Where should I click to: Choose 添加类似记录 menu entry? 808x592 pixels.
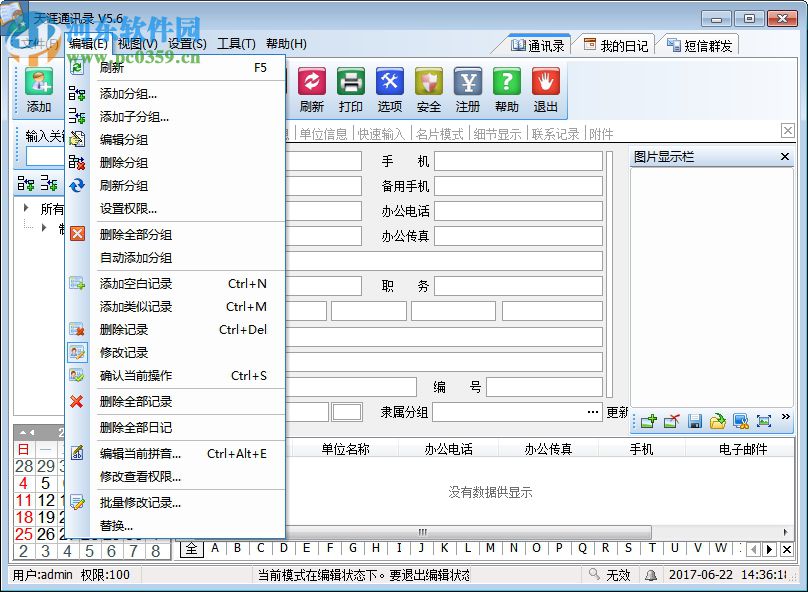coord(175,307)
